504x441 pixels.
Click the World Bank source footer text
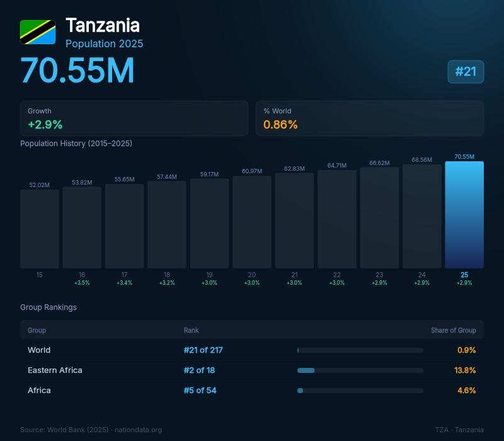tap(91, 430)
